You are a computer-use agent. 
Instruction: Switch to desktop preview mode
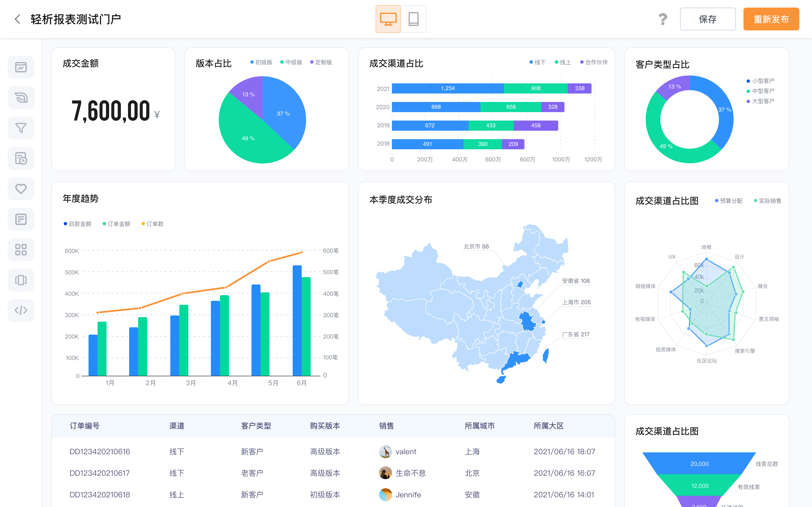coord(388,19)
